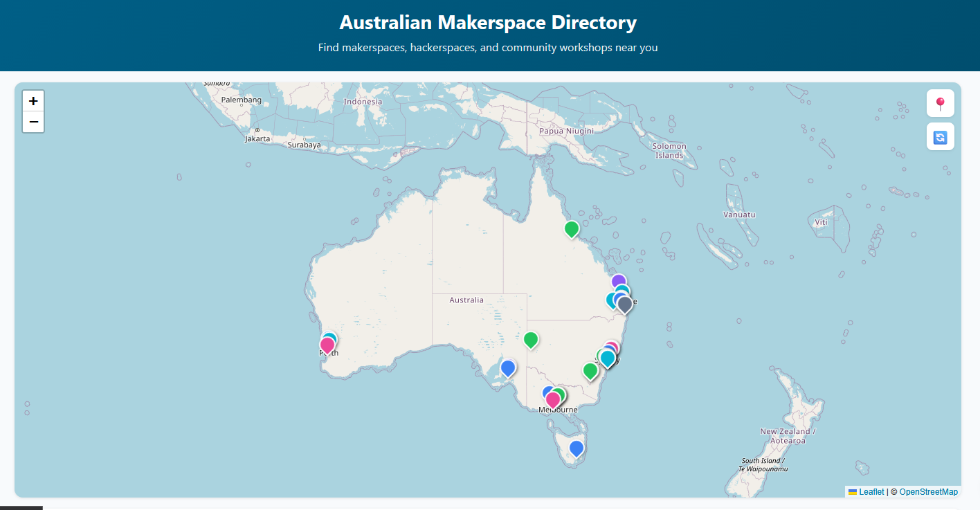Select the gray marker at Brisbane
Image resolution: width=980 pixels, height=510 pixels.
[x=624, y=304]
